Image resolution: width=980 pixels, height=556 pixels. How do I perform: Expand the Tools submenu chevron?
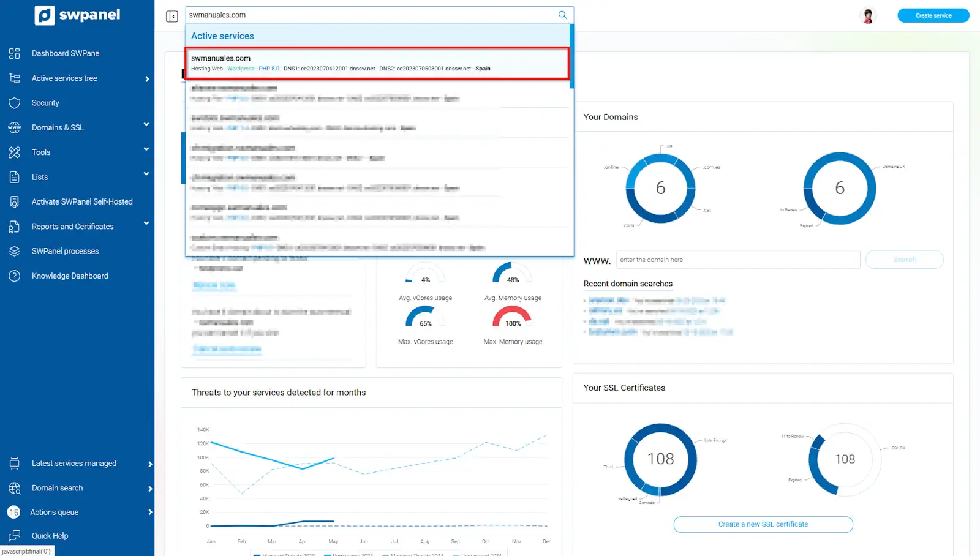(x=146, y=149)
